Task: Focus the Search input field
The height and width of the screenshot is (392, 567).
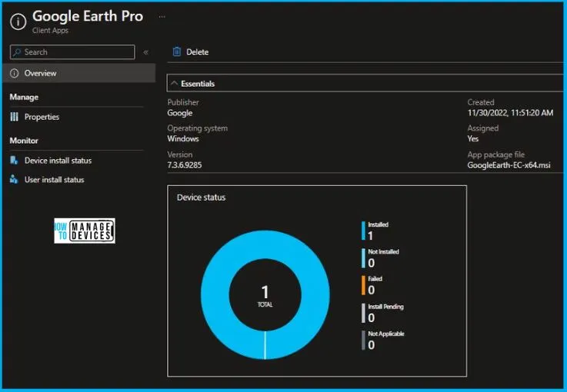Action: 72,52
